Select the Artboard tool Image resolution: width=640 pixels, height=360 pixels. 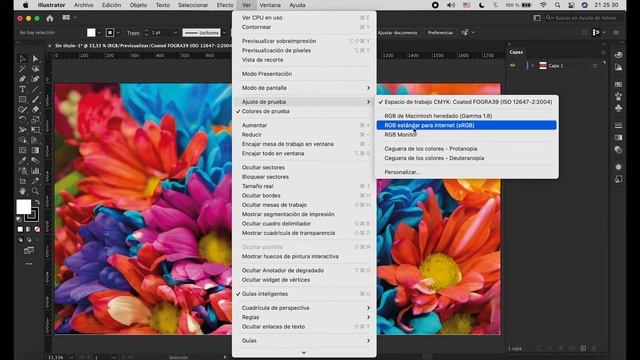pyautogui.click(x=22, y=181)
